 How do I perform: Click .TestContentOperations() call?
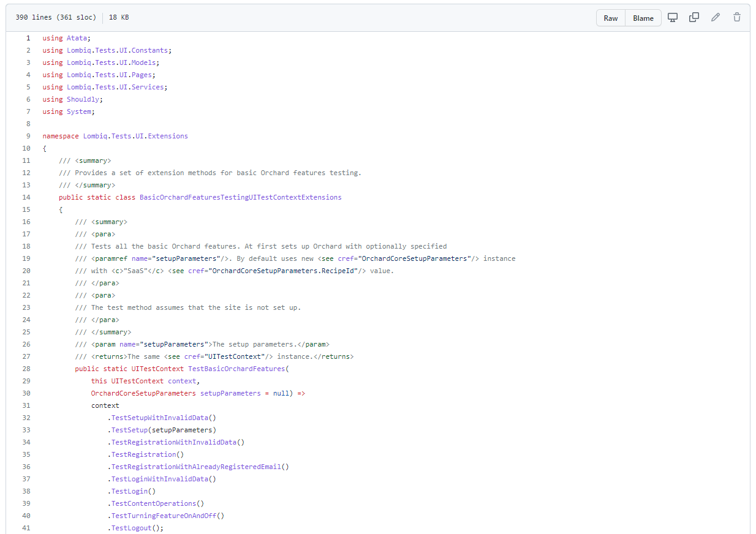pyautogui.click(x=156, y=503)
